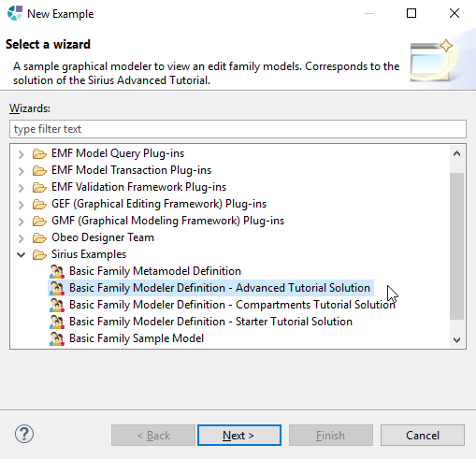Click the EMF Validation Framework Plug-ins folder icon
The height and width of the screenshot is (459, 476).
point(39,187)
